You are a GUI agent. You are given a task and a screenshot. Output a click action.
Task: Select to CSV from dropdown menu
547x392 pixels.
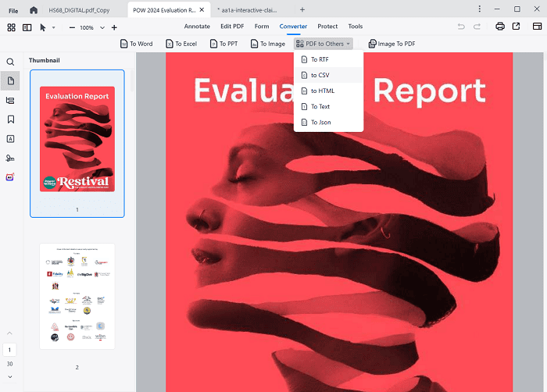coord(320,75)
